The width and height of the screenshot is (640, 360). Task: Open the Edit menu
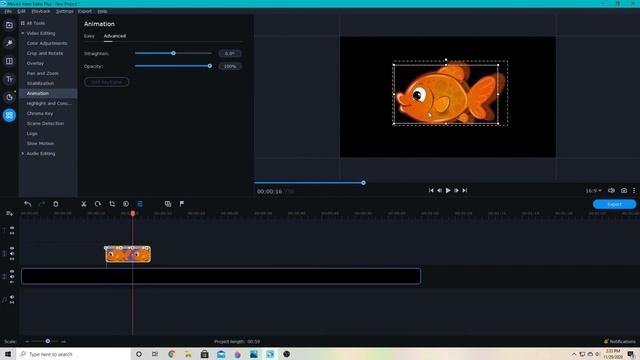coord(21,11)
